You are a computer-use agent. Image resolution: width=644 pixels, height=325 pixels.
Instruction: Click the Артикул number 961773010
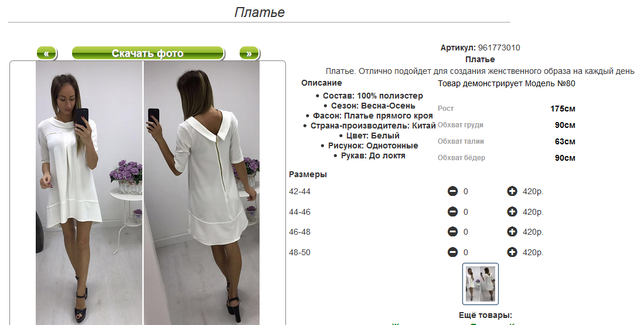[x=499, y=48]
